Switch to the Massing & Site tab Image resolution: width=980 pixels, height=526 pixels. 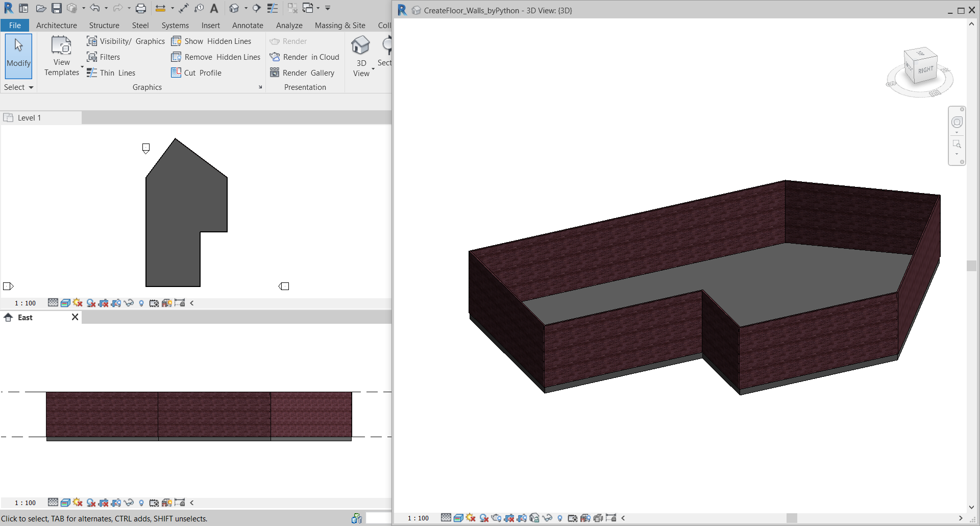click(340, 25)
